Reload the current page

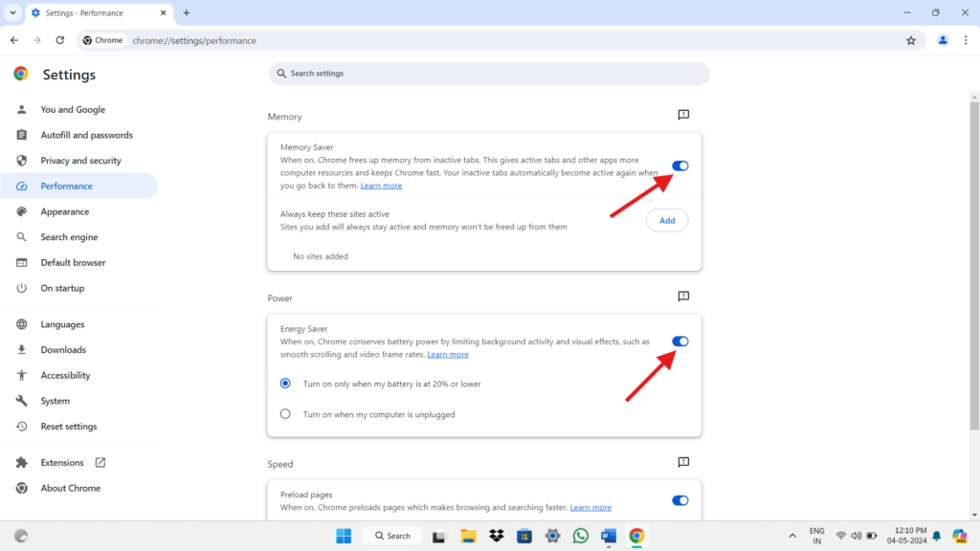pos(60,40)
